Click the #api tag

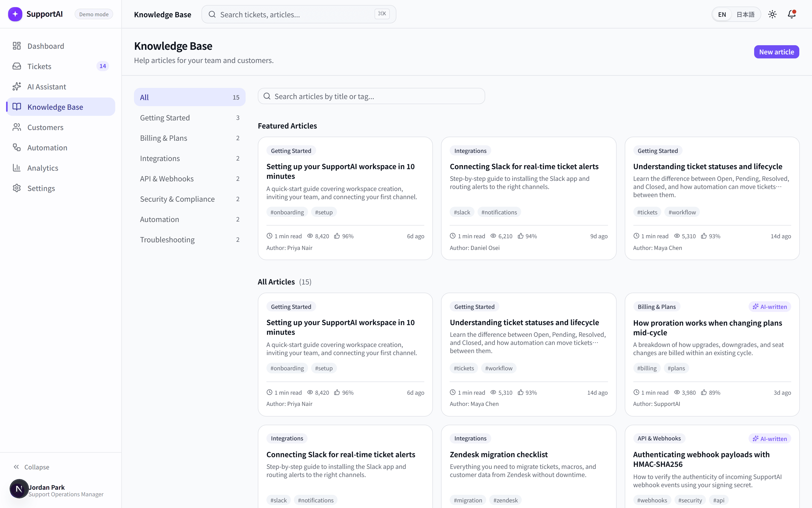tap(718, 500)
